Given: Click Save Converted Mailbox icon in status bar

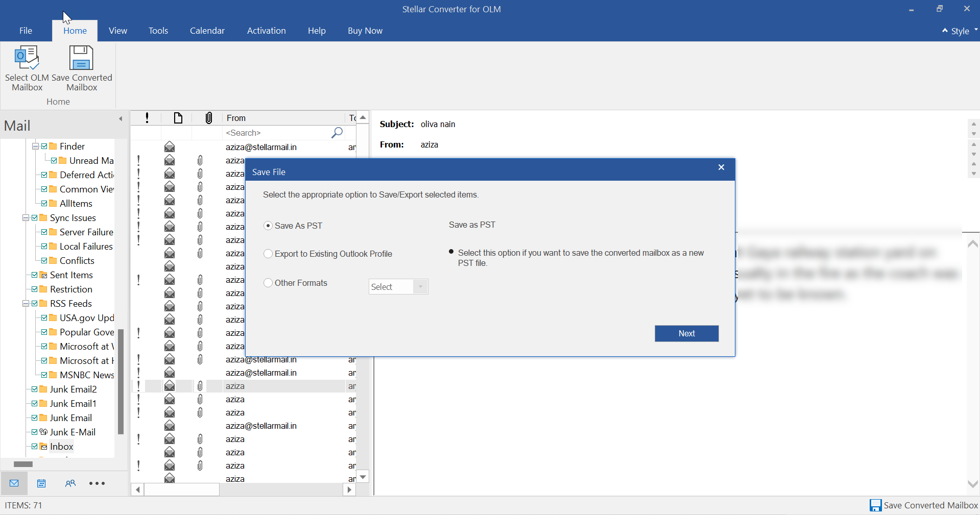Looking at the screenshot, I should tap(876, 505).
